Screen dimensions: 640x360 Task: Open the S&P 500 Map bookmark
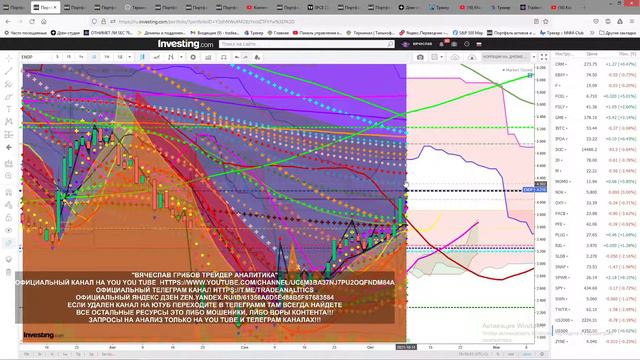[468, 33]
